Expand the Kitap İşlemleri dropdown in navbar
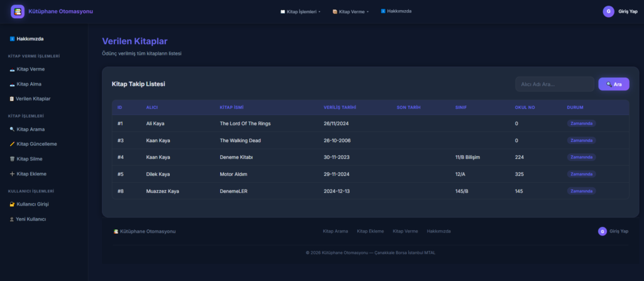The height and width of the screenshot is (281, 644). coord(301,11)
